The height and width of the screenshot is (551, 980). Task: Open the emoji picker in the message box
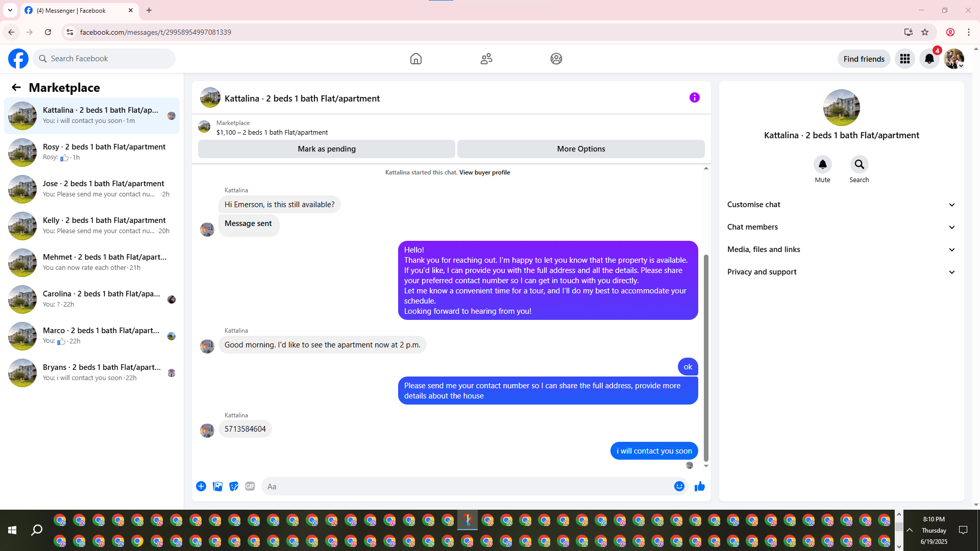[679, 486]
